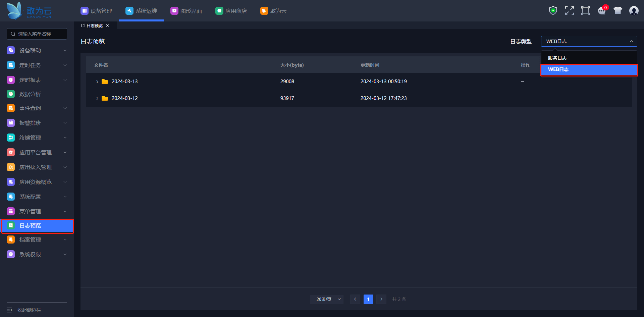Switch to the 系统运维 top menu
The height and width of the screenshot is (317, 644).
pos(141,11)
